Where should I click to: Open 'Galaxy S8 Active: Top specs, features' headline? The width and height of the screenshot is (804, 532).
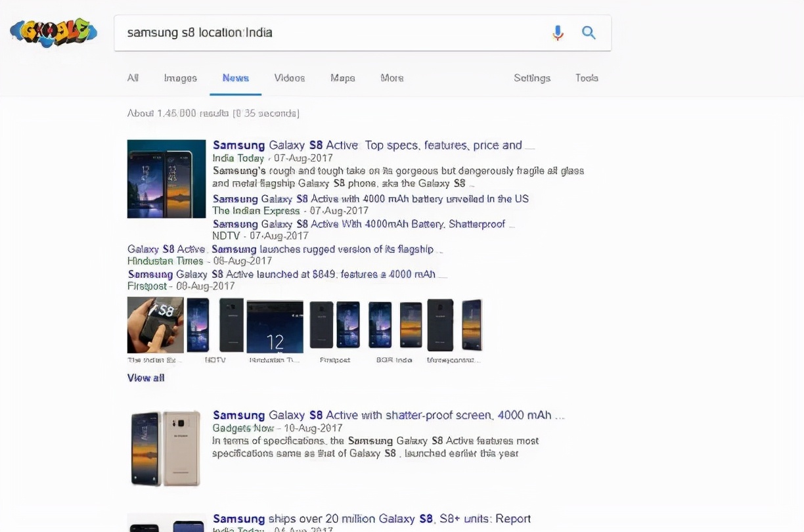(x=374, y=145)
